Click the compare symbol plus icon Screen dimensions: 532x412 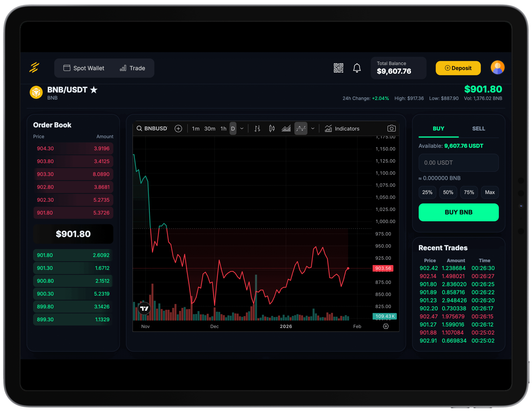178,129
